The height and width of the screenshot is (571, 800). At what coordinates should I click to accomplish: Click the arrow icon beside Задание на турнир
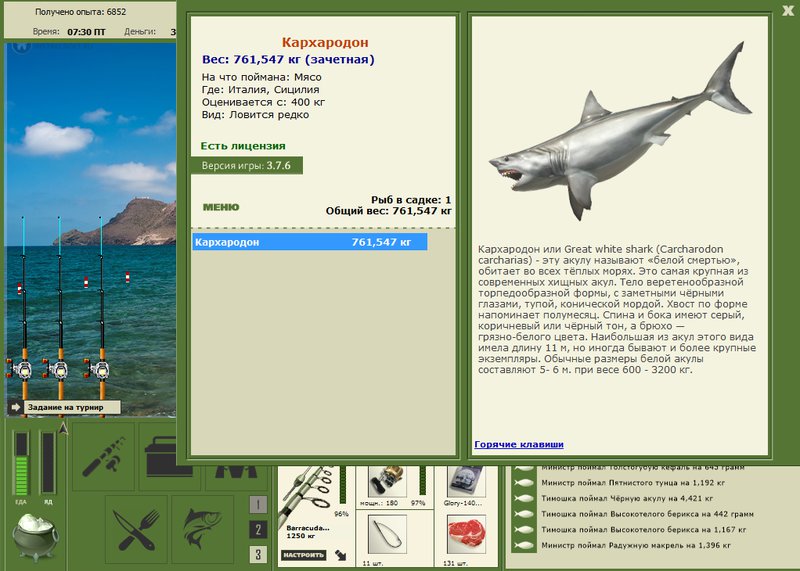click(x=15, y=407)
